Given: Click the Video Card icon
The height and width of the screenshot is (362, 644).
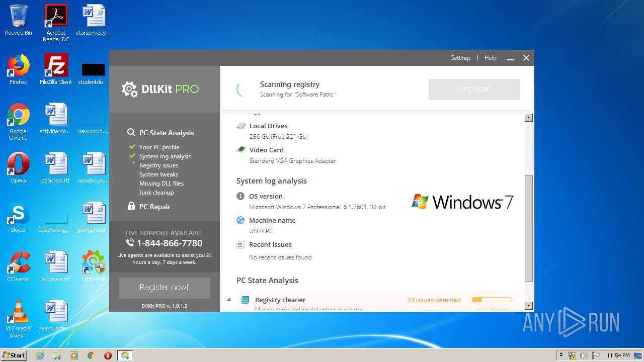Looking at the screenshot, I should coord(241,150).
